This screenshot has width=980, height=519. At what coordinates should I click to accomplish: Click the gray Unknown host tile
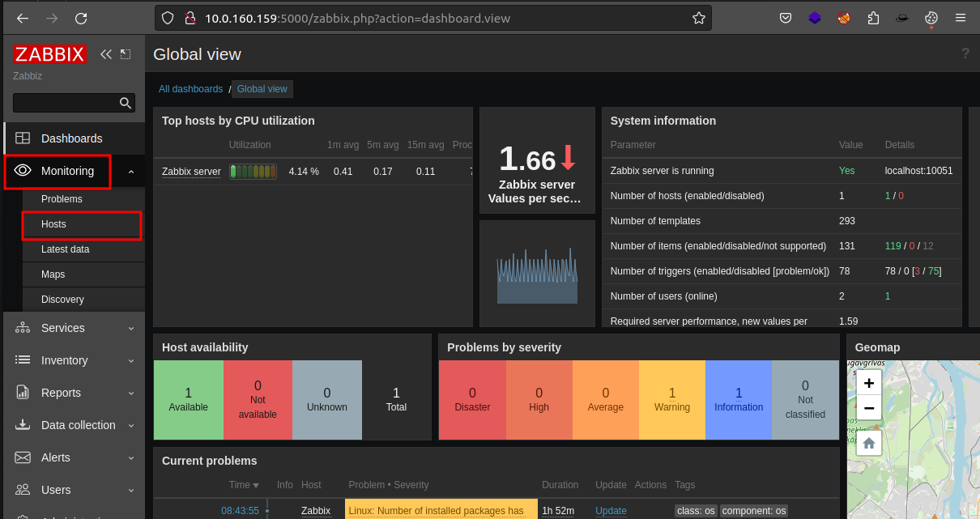click(327, 400)
